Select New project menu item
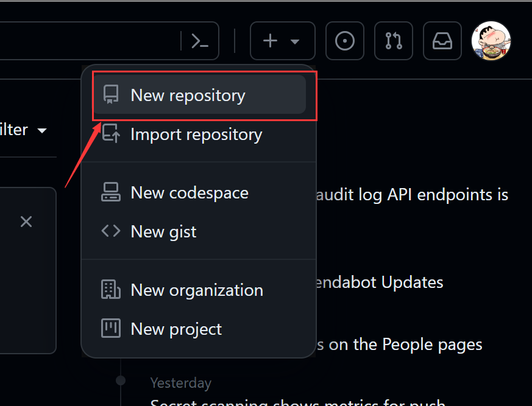 tap(200, 329)
